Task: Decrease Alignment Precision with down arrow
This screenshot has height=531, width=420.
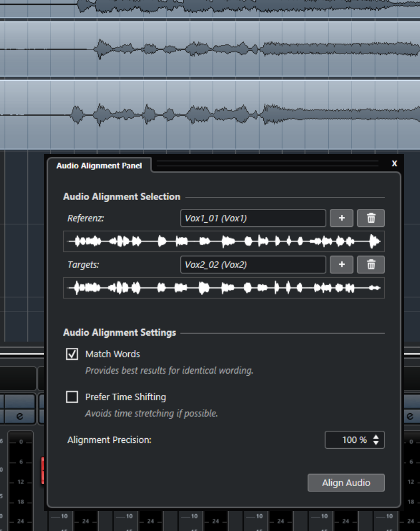Action: point(376,443)
